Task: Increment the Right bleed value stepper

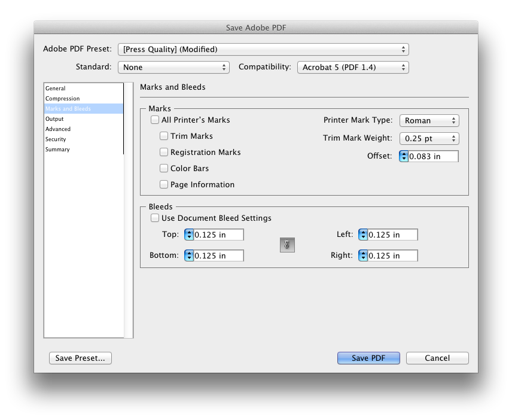Action: pos(362,253)
